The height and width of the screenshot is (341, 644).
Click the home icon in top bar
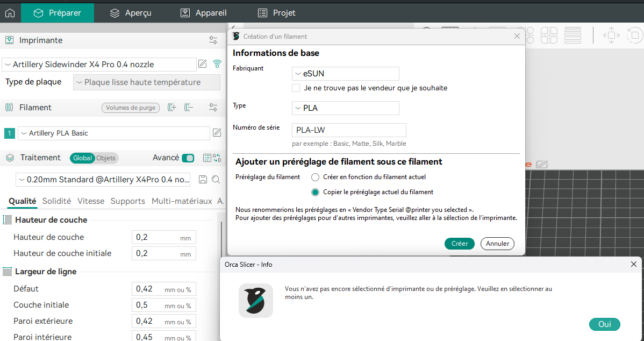tap(10, 13)
